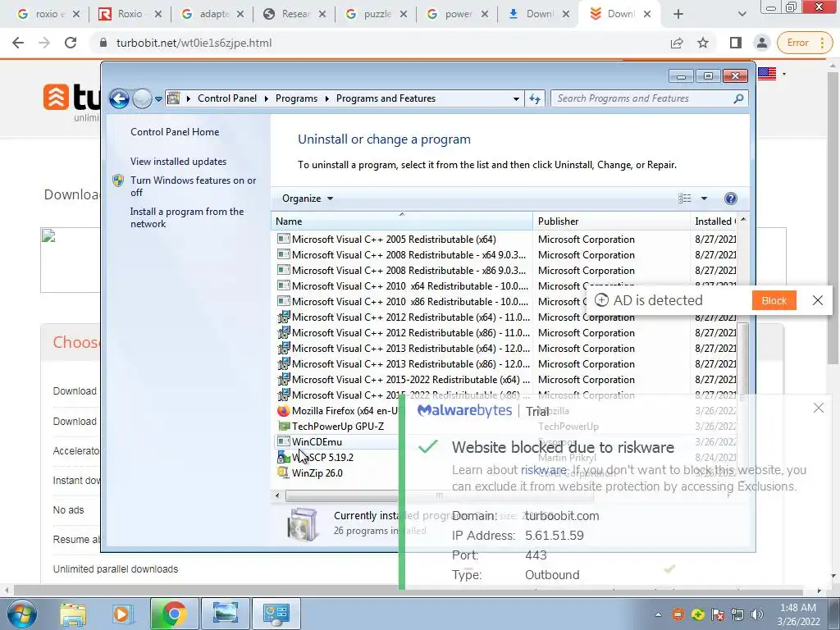This screenshot has height=630, width=840.
Task: Expand more view options arrow
Action: (704, 199)
